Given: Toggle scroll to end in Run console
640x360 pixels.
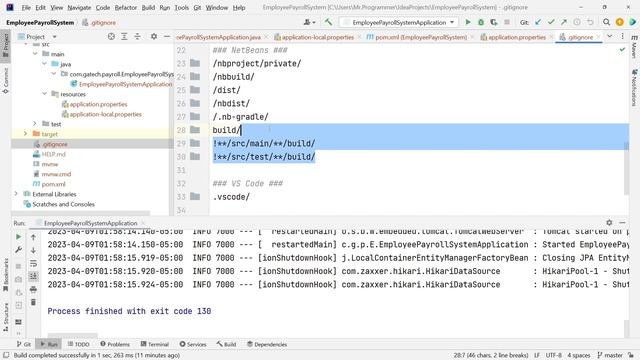Looking at the screenshot, I should click(x=33, y=276).
